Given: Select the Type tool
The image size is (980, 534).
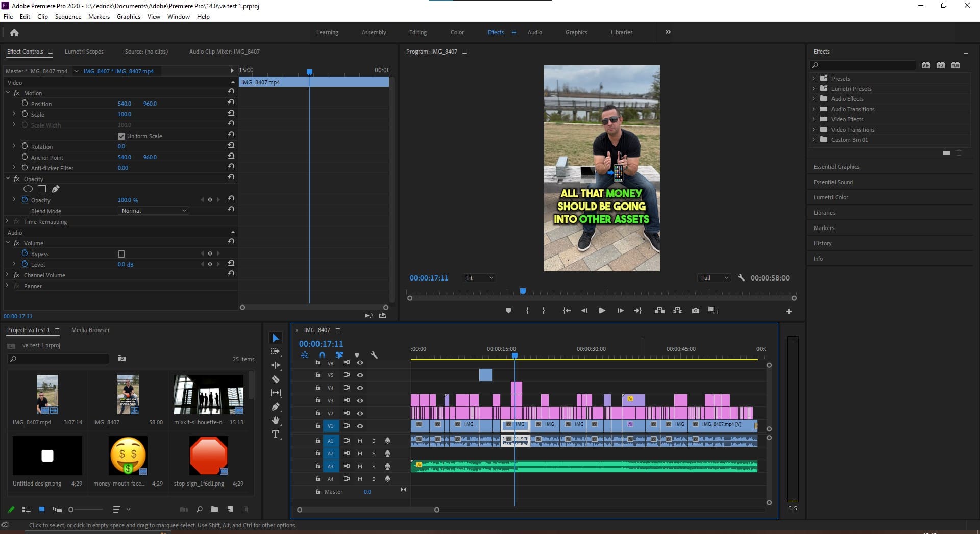Looking at the screenshot, I should pyautogui.click(x=276, y=434).
